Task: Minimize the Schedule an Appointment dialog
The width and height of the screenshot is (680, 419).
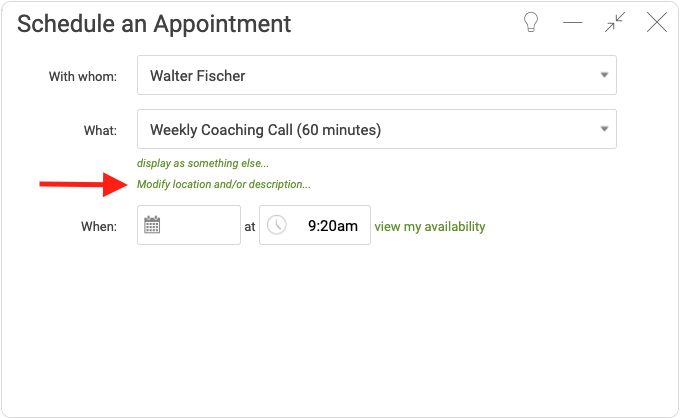Action: coord(573,23)
